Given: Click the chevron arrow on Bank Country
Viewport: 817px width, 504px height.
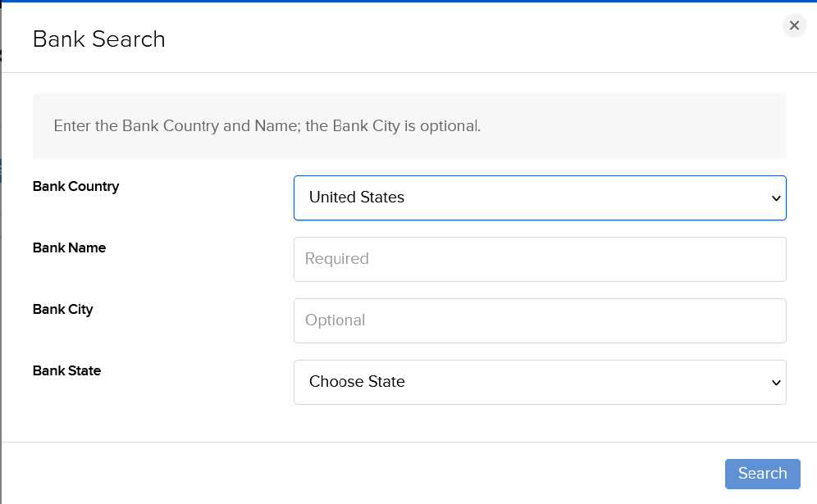Looking at the screenshot, I should click(x=776, y=198).
